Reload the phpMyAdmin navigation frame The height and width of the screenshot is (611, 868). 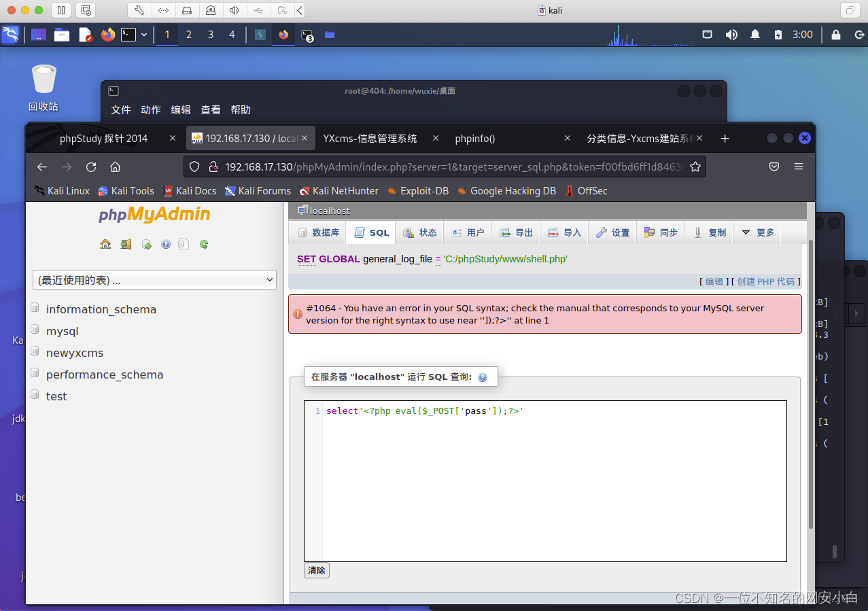coord(203,244)
